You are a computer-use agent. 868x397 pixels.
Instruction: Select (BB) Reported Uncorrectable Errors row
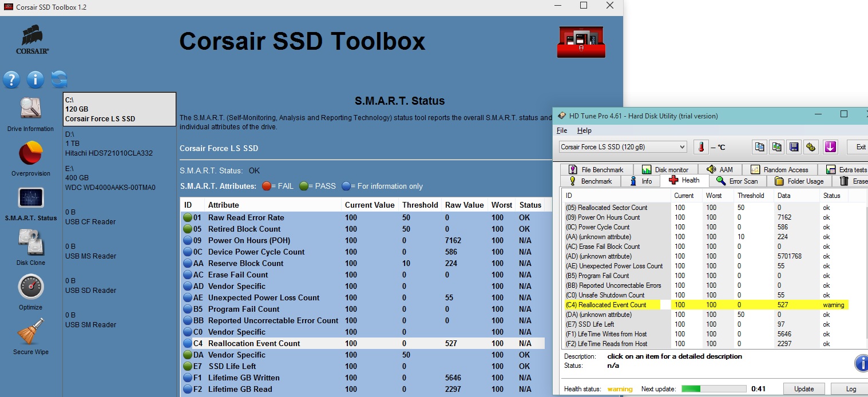(706, 285)
